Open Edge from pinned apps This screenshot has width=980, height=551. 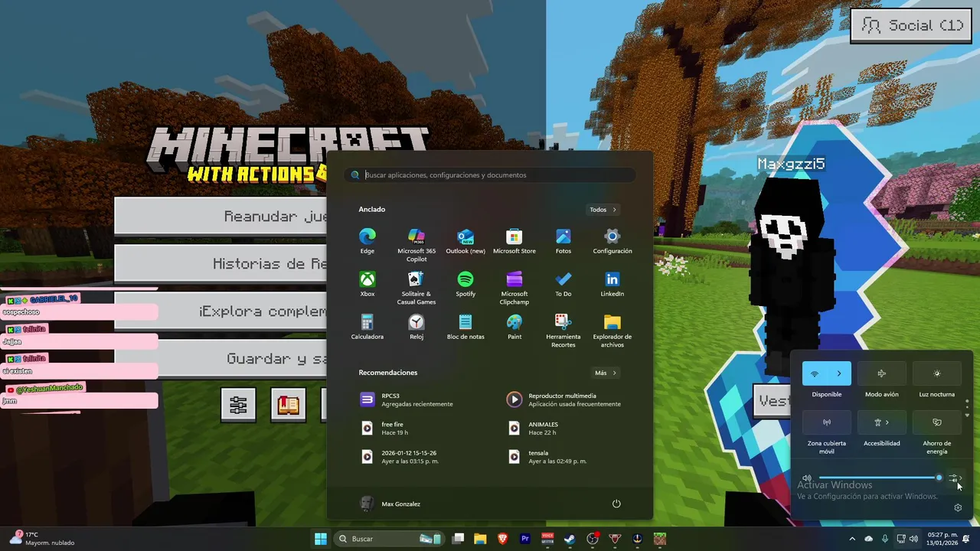[x=367, y=241]
